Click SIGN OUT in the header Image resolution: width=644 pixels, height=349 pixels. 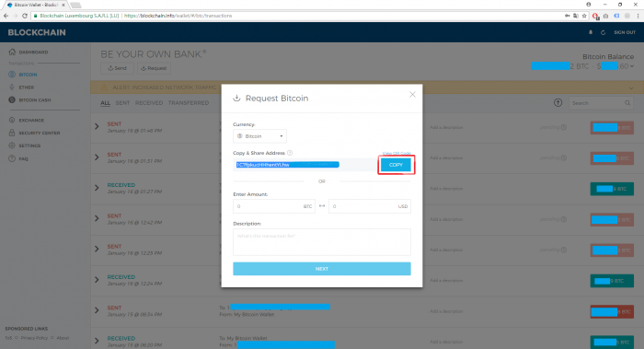[625, 32]
